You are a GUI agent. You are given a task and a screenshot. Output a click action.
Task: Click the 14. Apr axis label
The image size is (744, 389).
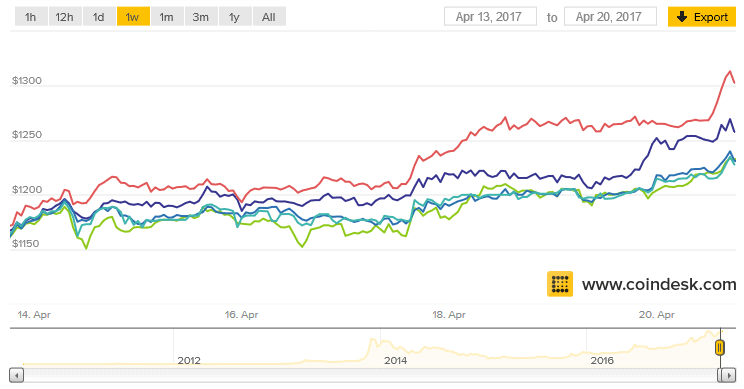(x=34, y=315)
